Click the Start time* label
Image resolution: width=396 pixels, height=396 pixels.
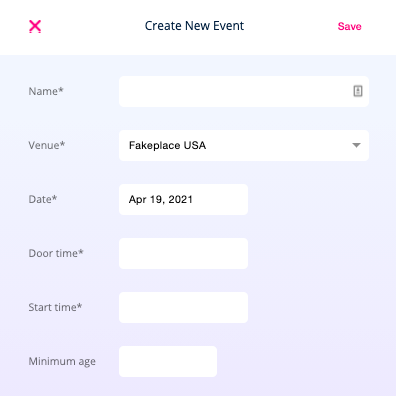(x=55, y=307)
